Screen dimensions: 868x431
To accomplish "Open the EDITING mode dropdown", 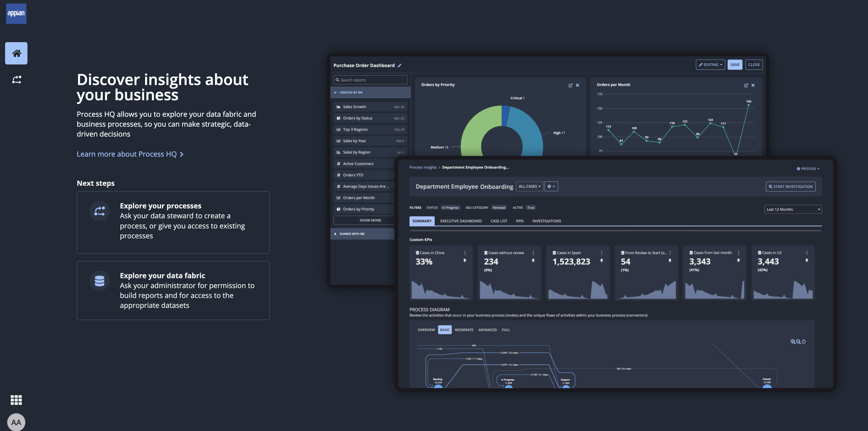I will point(710,65).
